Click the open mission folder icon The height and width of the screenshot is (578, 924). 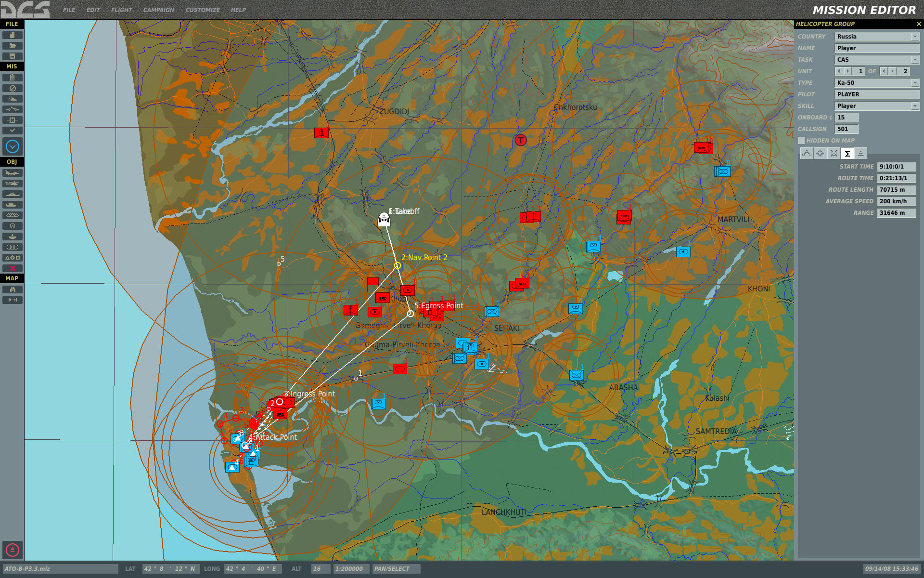coord(13,46)
